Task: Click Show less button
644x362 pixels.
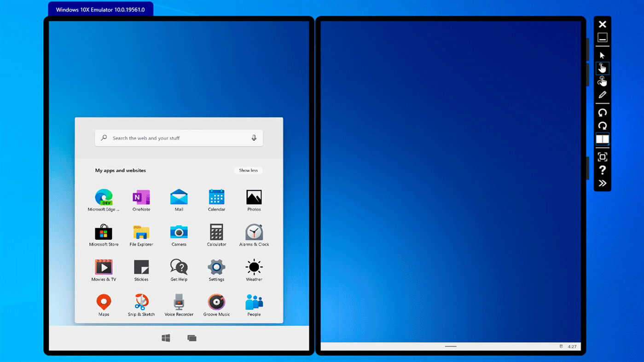Action: click(249, 170)
